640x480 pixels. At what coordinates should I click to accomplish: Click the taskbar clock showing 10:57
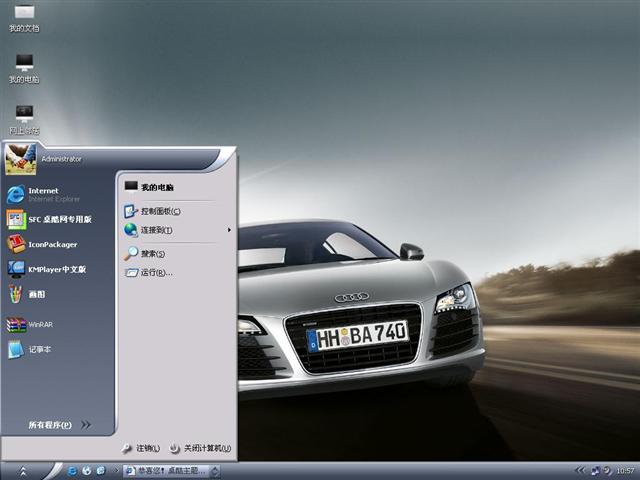click(x=625, y=470)
